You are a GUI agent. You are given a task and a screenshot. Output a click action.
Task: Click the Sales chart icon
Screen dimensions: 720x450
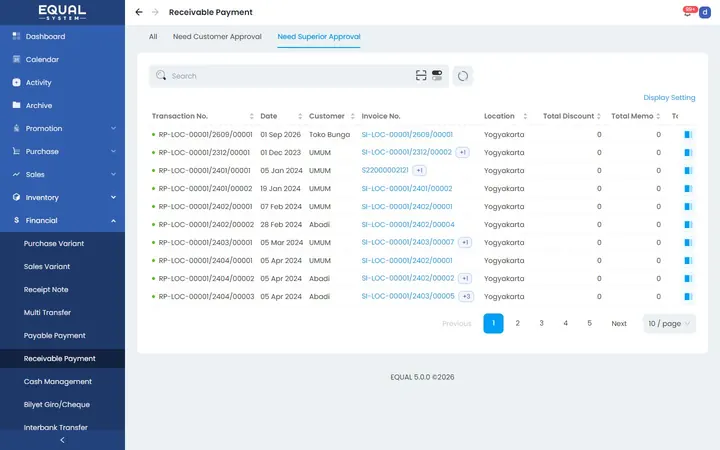[17, 174]
